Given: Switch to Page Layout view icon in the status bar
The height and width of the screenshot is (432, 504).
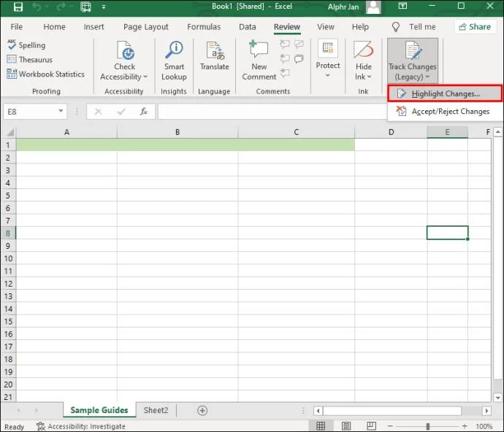Looking at the screenshot, I should tap(346, 426).
